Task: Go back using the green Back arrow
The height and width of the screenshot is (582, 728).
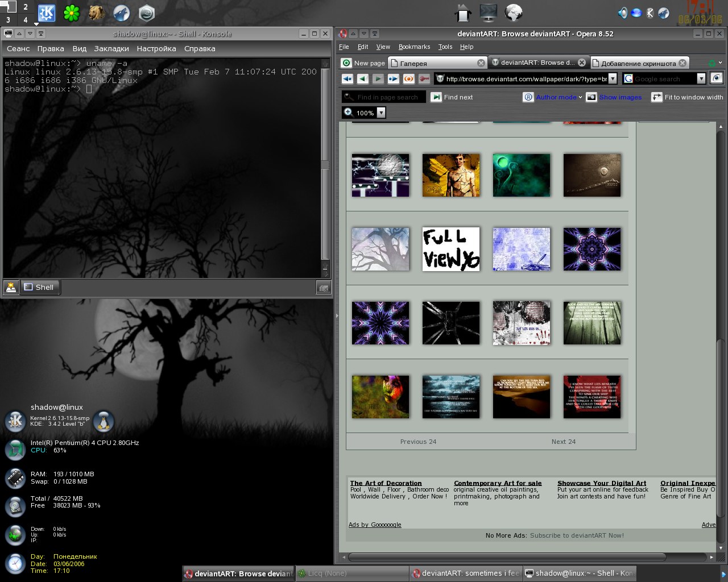Action: click(362, 79)
